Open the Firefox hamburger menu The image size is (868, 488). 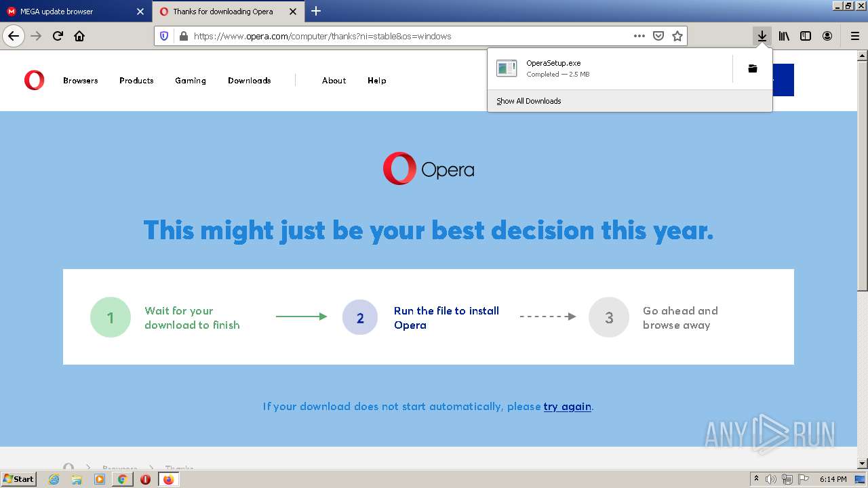tap(854, 36)
